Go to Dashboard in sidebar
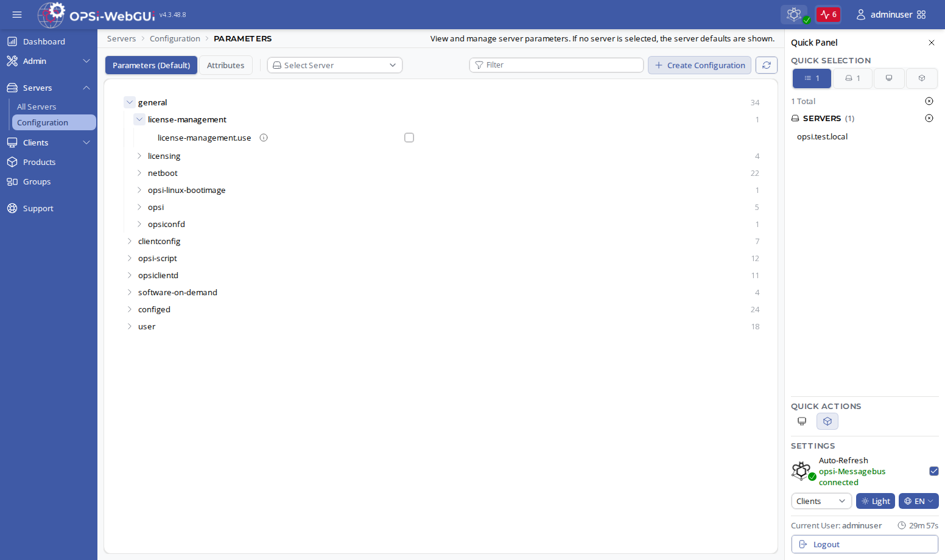945x560 pixels. pos(49,41)
